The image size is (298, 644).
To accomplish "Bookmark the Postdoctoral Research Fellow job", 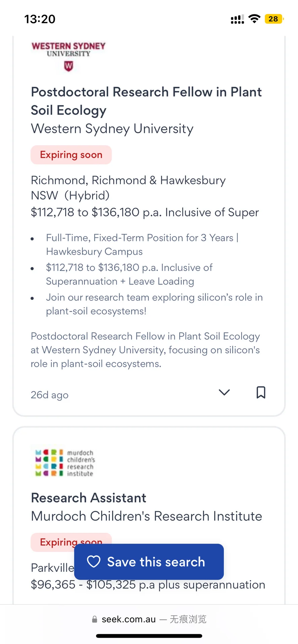I will tap(261, 392).
